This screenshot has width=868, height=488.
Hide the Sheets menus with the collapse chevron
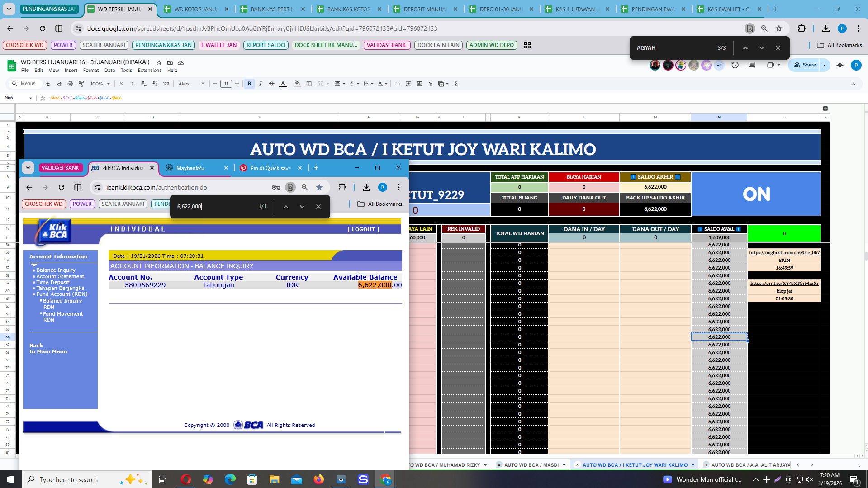click(853, 84)
